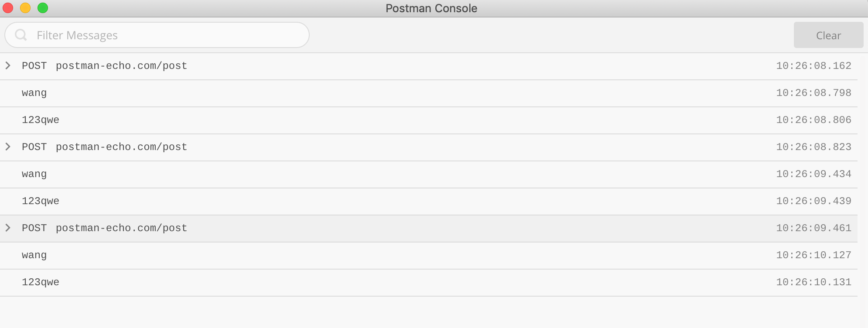Close the Postman Console window with red button

[x=8, y=8]
